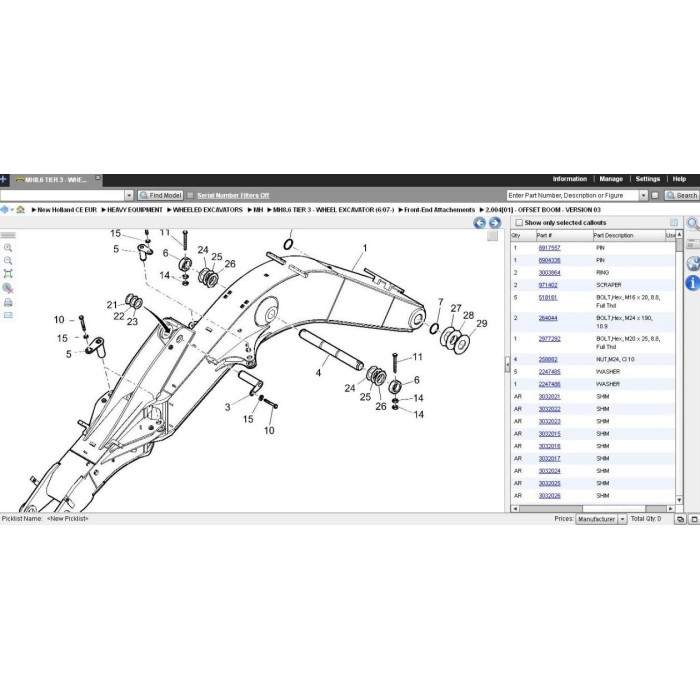The width and height of the screenshot is (700, 700).
Task: Click the card list icon in right sidebar
Action: [x=693, y=244]
